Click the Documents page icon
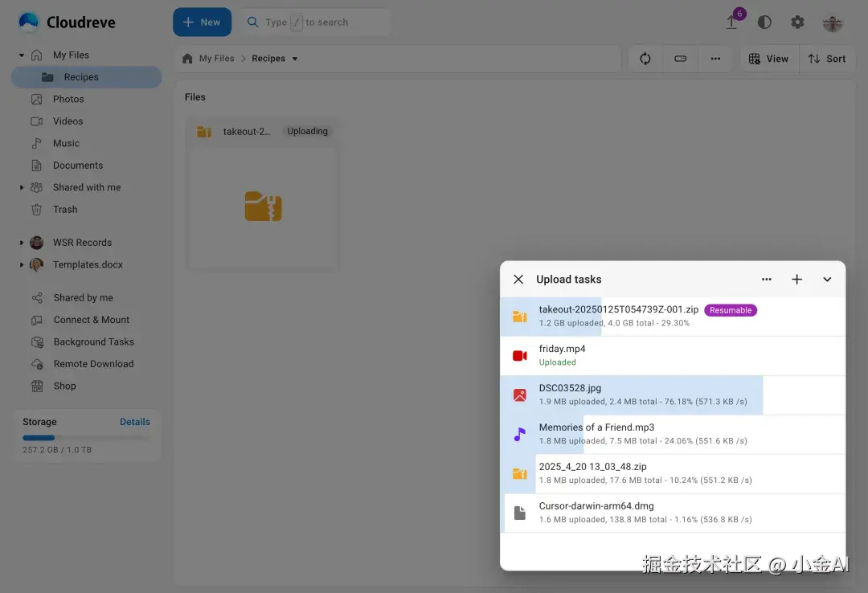Image resolution: width=868 pixels, height=593 pixels. click(x=36, y=166)
